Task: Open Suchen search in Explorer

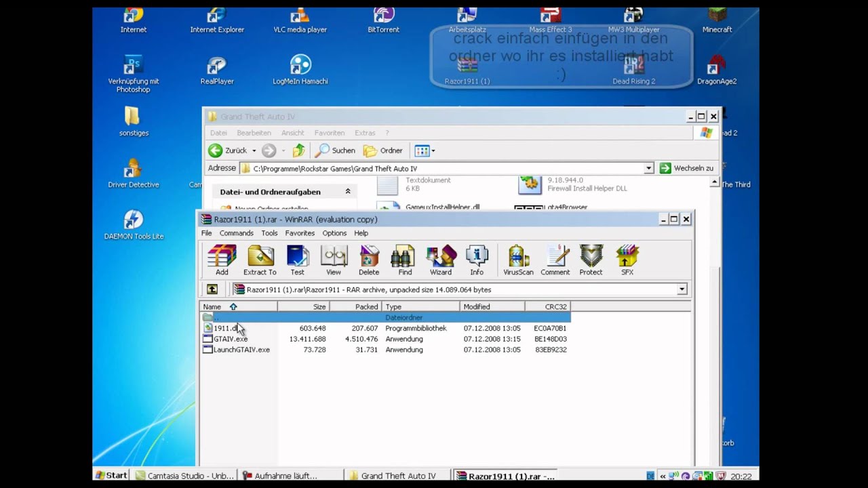Action: point(336,150)
